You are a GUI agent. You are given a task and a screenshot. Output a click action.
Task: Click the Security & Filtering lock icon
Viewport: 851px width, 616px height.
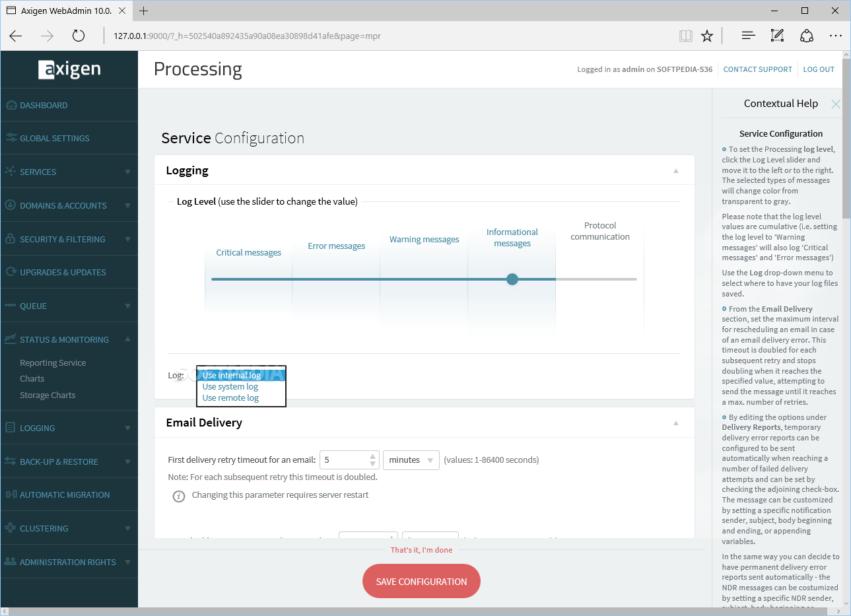[11, 239]
